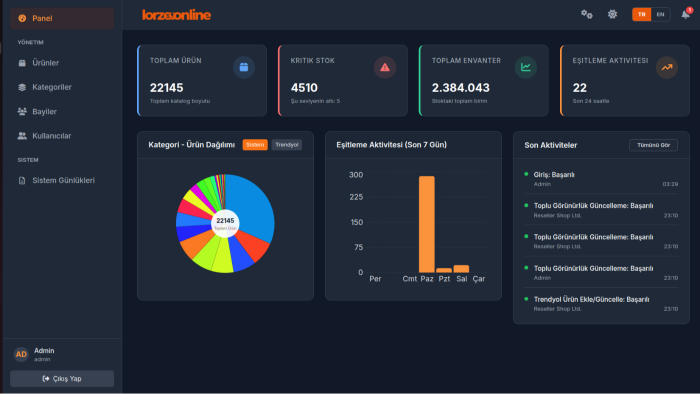This screenshot has width=700, height=394.
Task: Click the logout arrow icon
Action: pos(46,378)
